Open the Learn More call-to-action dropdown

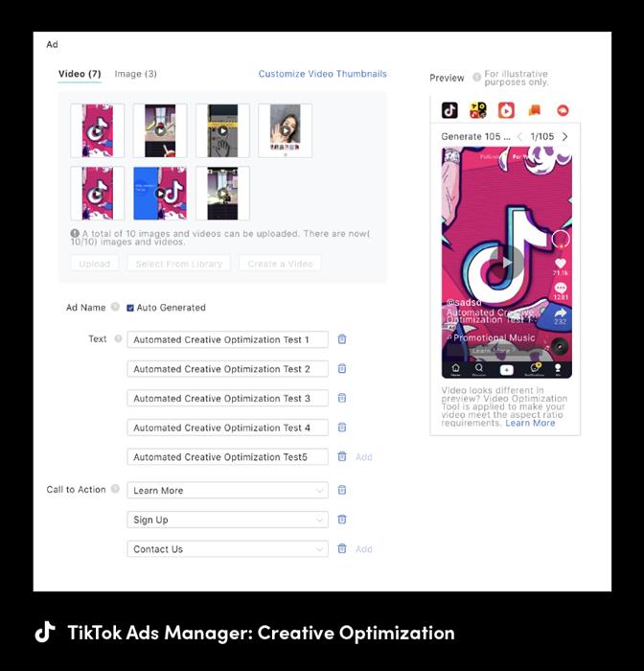pos(227,491)
